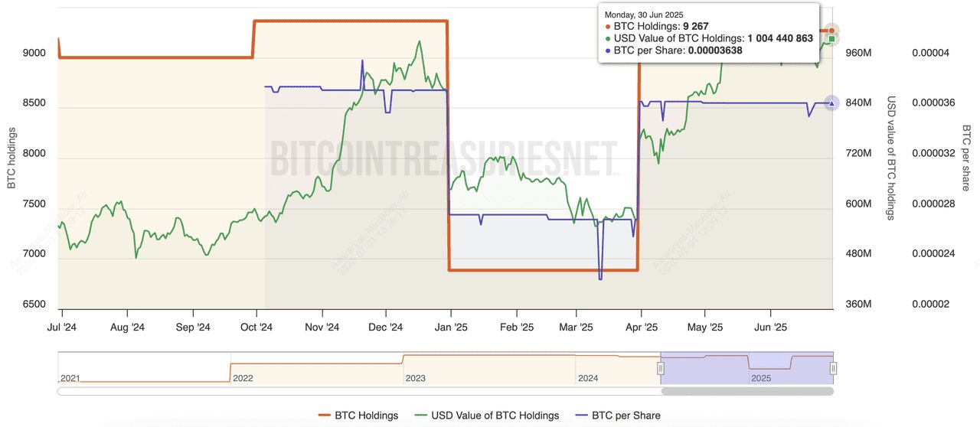This screenshot has width=980, height=427.
Task: Click the 2021 label in the navigator
Action: pos(70,378)
